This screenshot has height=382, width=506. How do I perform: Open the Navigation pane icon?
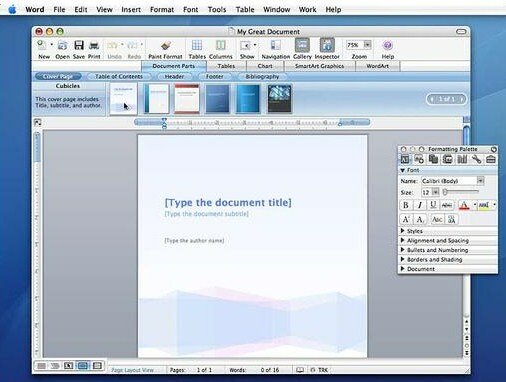[275, 45]
